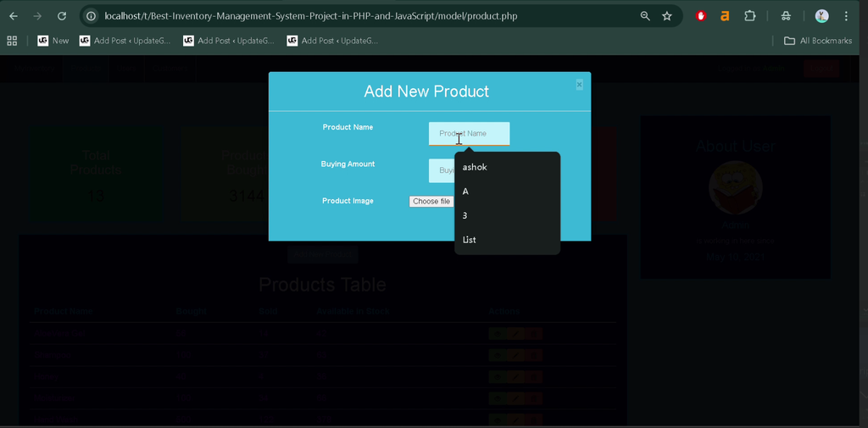The image size is (868, 428).
Task: Click the 'Products Table' heading
Action: (x=322, y=285)
